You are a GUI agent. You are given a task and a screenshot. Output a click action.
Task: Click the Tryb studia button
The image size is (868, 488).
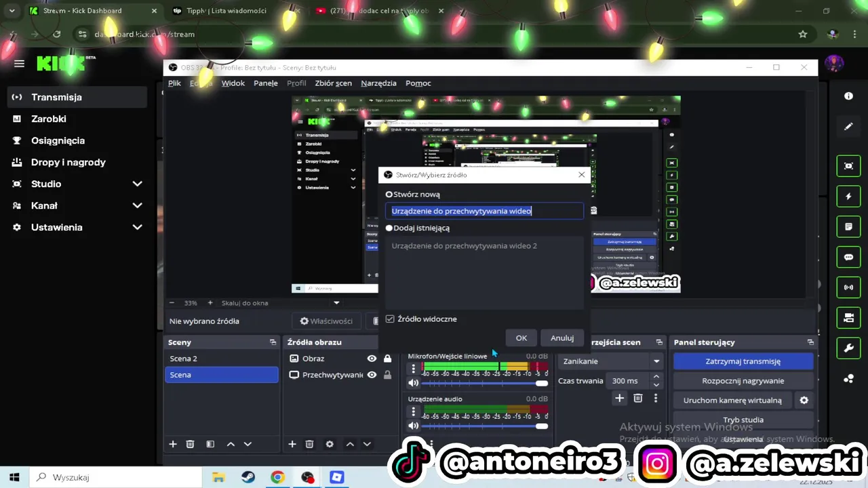(x=743, y=420)
